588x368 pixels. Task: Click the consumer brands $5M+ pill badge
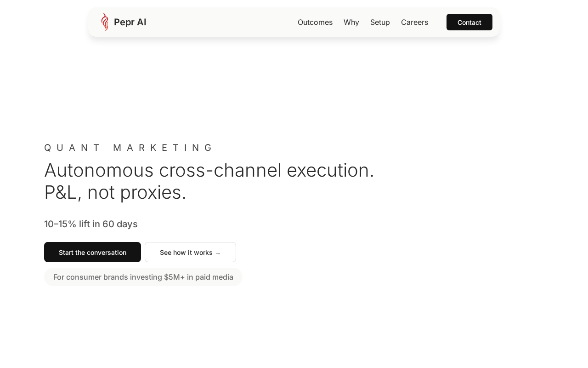click(143, 277)
